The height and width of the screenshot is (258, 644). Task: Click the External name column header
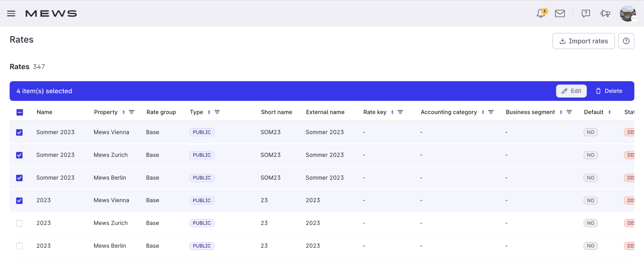[x=325, y=112]
